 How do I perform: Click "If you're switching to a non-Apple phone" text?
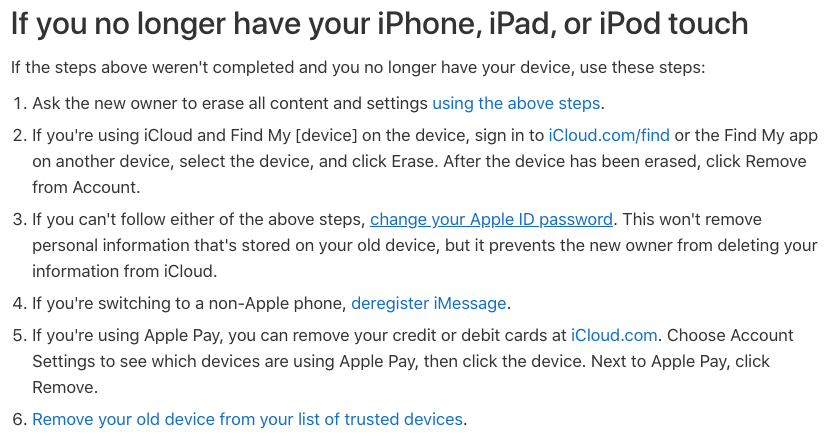189,303
